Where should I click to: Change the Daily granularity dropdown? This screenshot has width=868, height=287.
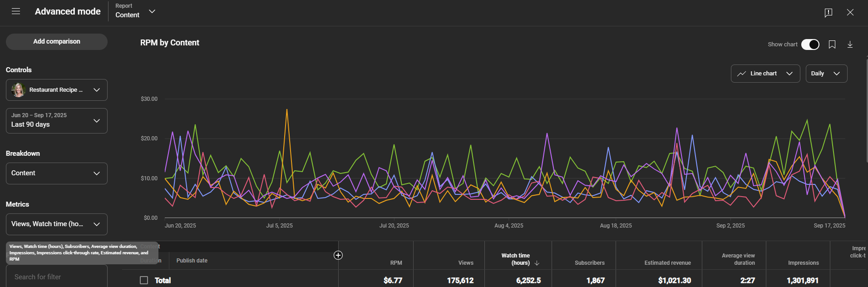(x=826, y=74)
